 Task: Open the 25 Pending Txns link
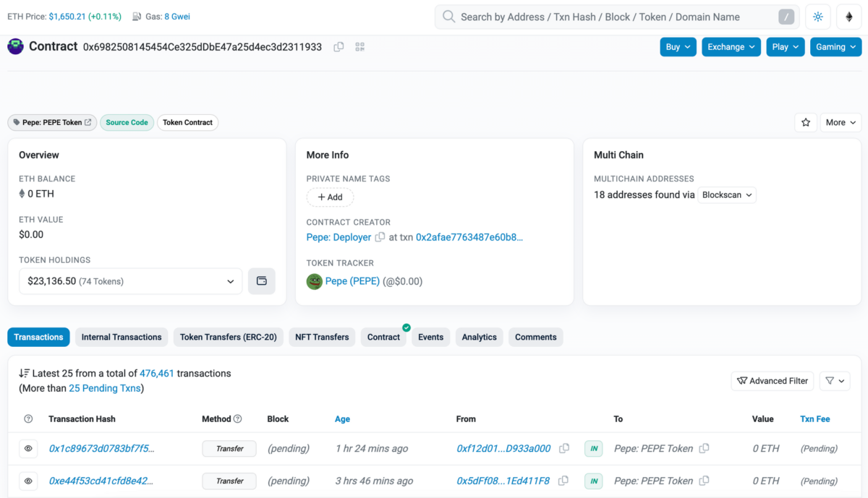pos(104,387)
